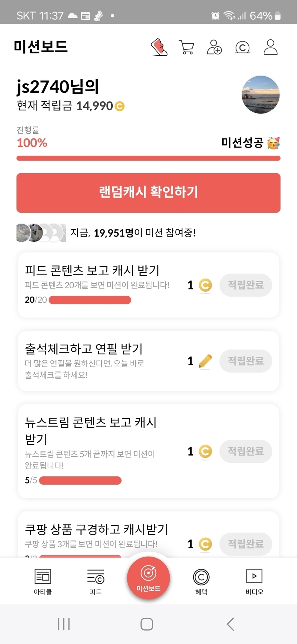Open the 혜택 tab

click(x=201, y=581)
